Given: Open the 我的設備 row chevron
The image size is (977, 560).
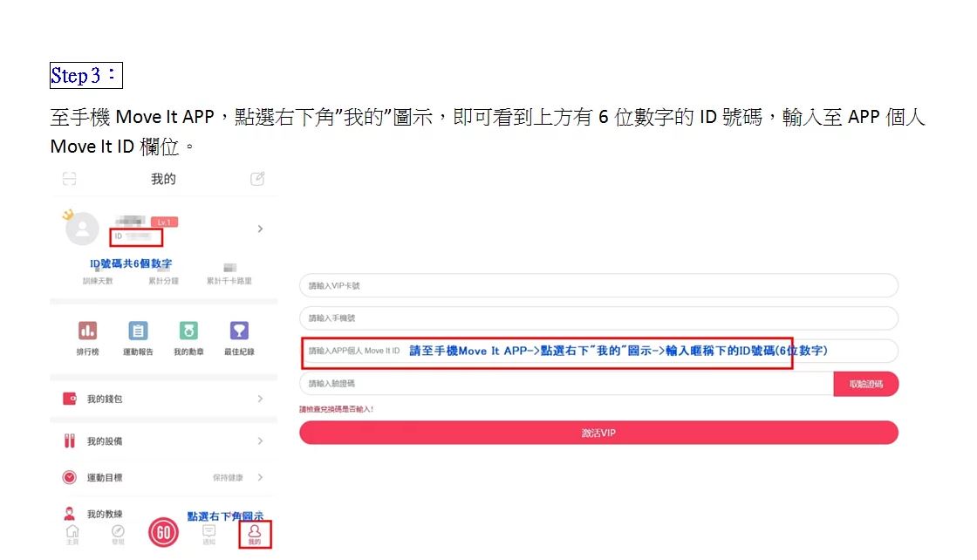Looking at the screenshot, I should click(260, 441).
